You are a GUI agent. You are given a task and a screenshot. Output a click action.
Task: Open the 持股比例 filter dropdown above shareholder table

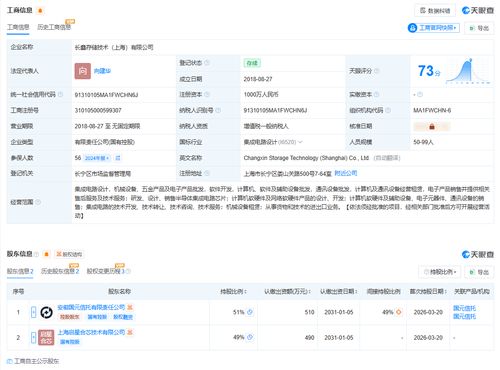(439, 272)
